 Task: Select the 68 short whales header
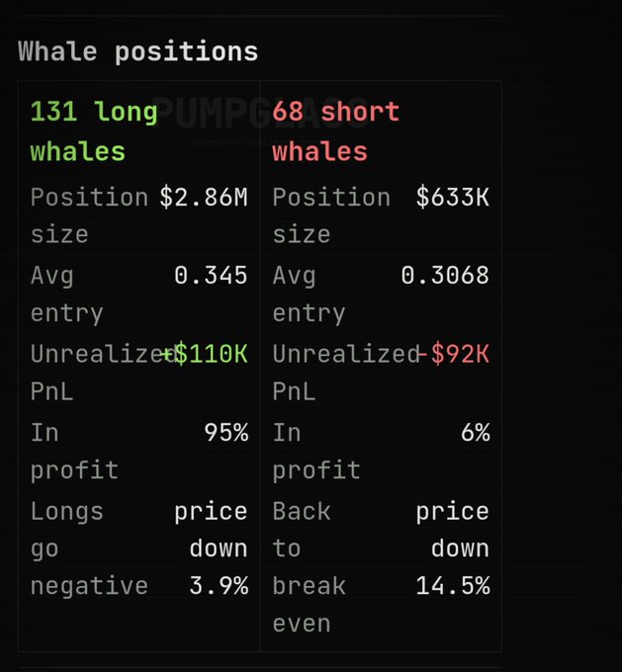[336, 131]
